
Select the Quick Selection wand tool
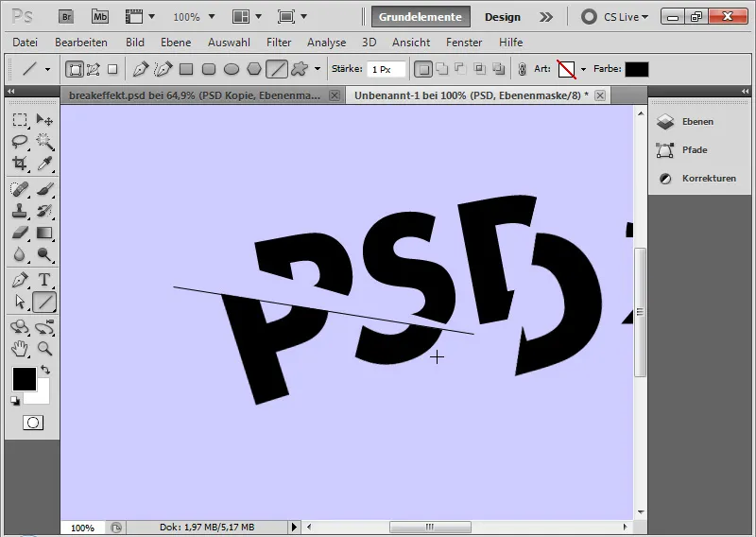coord(44,142)
